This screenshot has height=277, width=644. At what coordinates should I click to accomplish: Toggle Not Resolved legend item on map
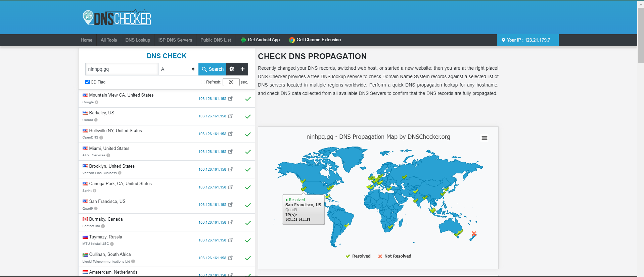coord(395,256)
